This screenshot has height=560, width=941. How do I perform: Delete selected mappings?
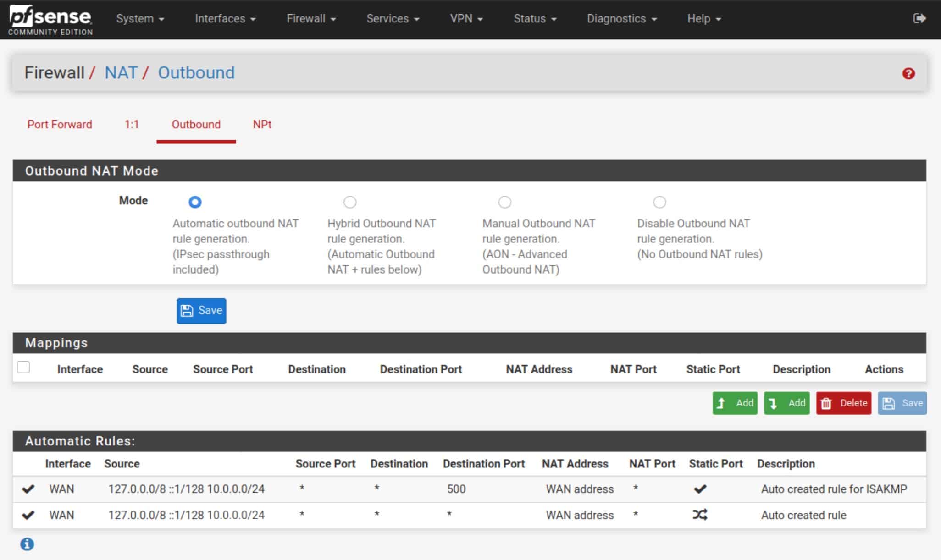coord(843,403)
